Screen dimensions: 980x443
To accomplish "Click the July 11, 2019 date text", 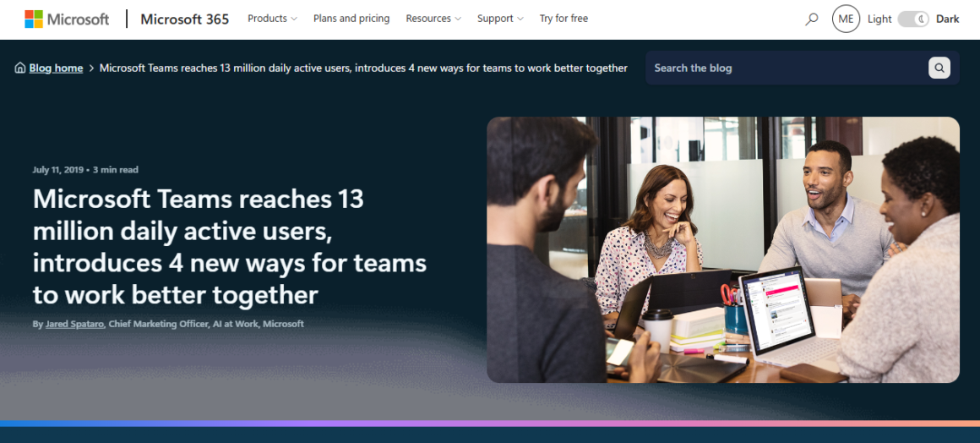I will [x=59, y=170].
